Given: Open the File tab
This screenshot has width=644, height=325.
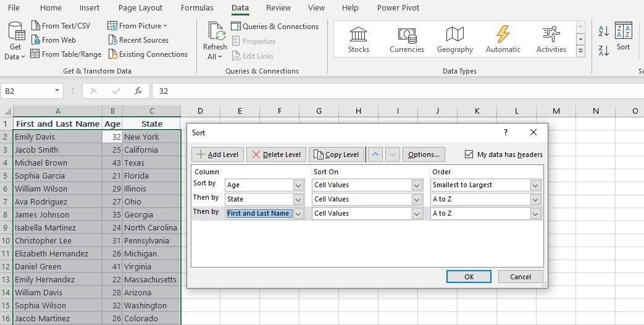Looking at the screenshot, I should (x=14, y=8).
